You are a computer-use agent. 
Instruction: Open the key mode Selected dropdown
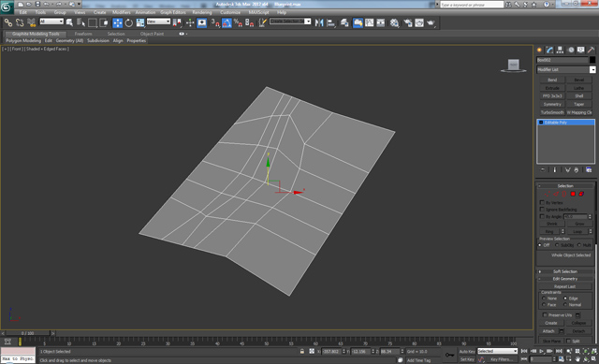[x=497, y=351]
